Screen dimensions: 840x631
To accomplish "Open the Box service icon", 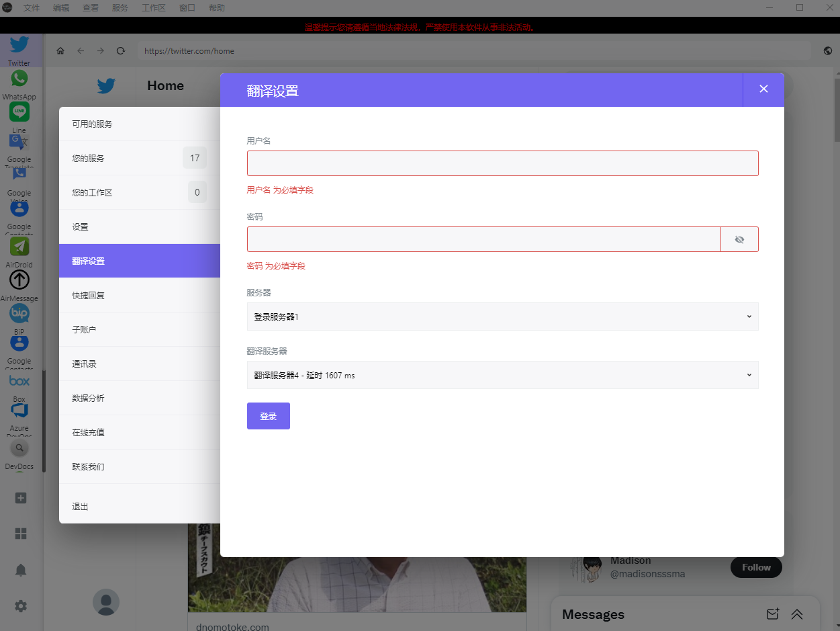I will [x=19, y=381].
